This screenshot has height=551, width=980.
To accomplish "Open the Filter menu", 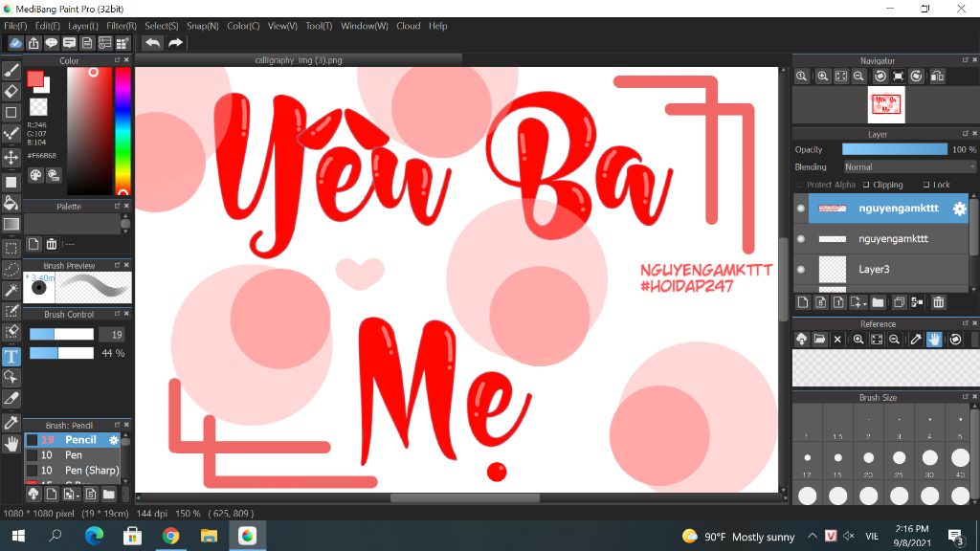I will (x=122, y=26).
